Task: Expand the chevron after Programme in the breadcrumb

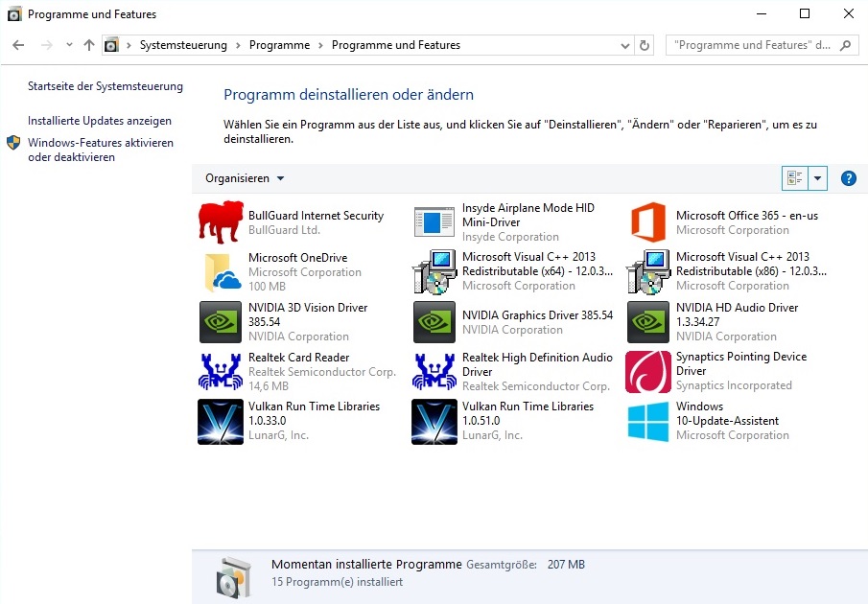Action: click(320, 45)
